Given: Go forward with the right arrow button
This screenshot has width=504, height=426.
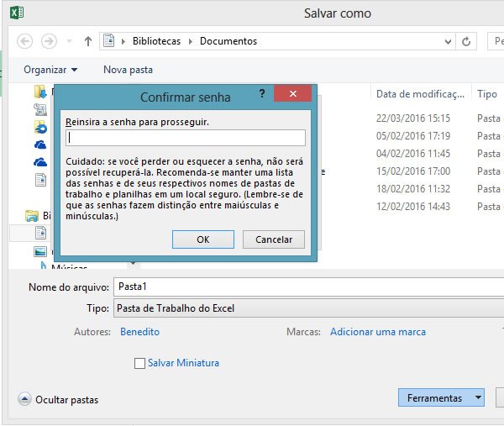Looking at the screenshot, I should coord(49,41).
